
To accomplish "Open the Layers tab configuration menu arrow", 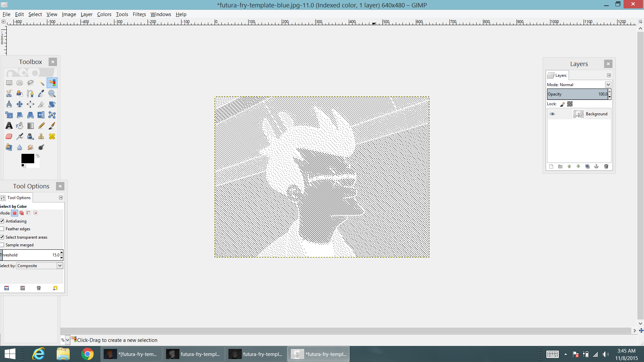I will click(609, 75).
